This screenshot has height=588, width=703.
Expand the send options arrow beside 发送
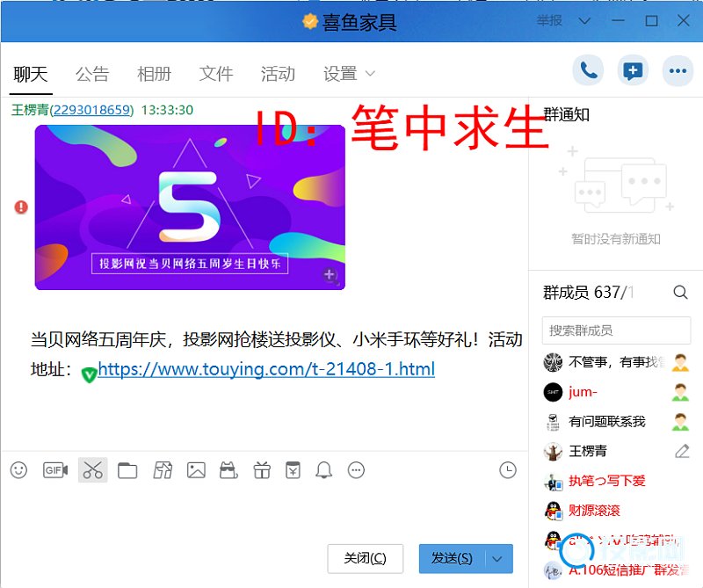click(x=497, y=559)
